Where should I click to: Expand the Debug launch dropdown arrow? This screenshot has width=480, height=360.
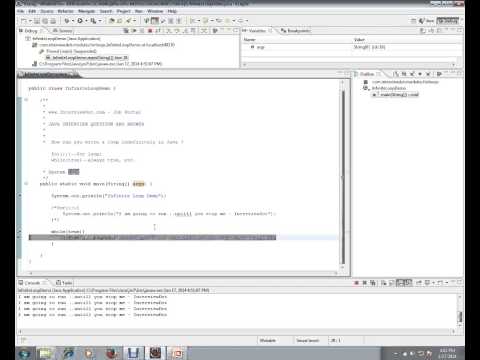pyautogui.click(x=73, y=21)
